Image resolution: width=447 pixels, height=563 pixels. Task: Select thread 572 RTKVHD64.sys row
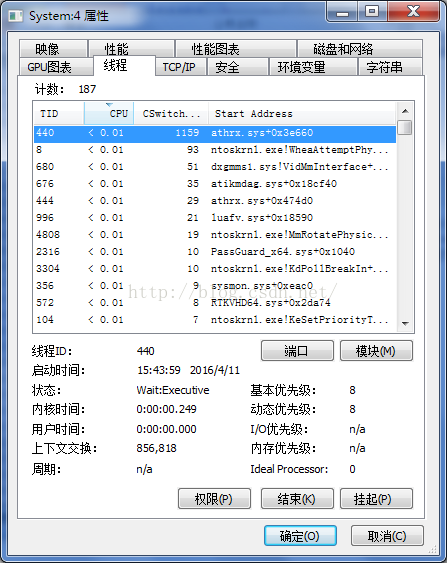(215, 303)
